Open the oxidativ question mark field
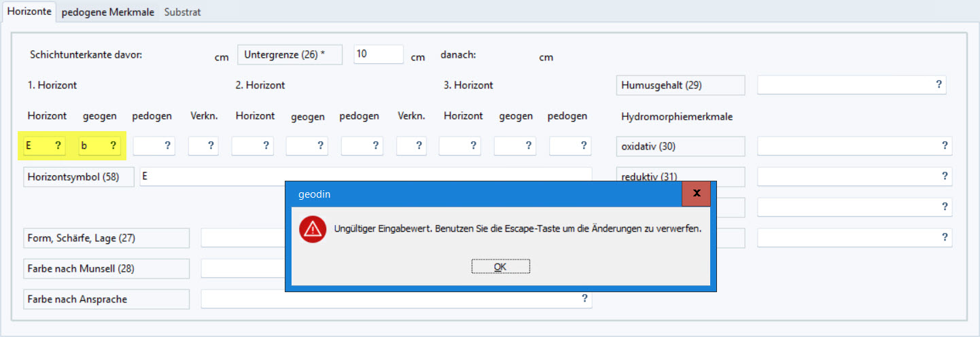 854,146
